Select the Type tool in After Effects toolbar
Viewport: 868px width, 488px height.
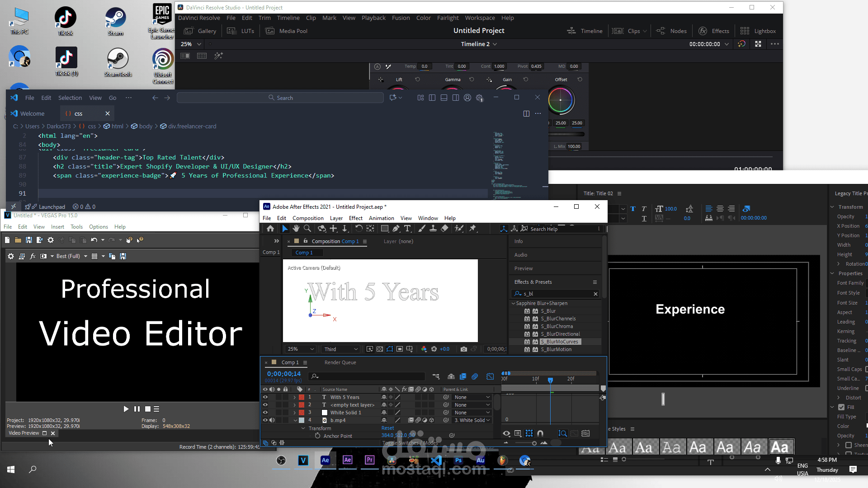[x=408, y=229]
